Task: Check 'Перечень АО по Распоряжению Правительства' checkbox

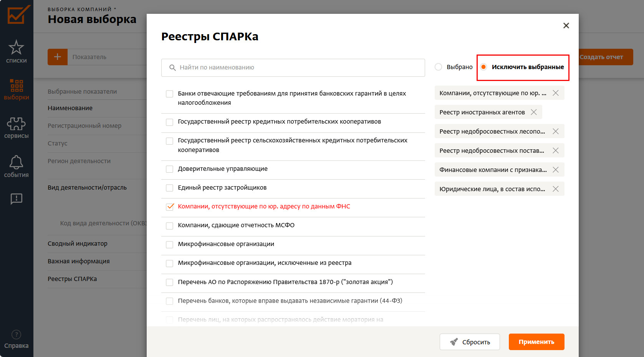Action: (x=169, y=282)
